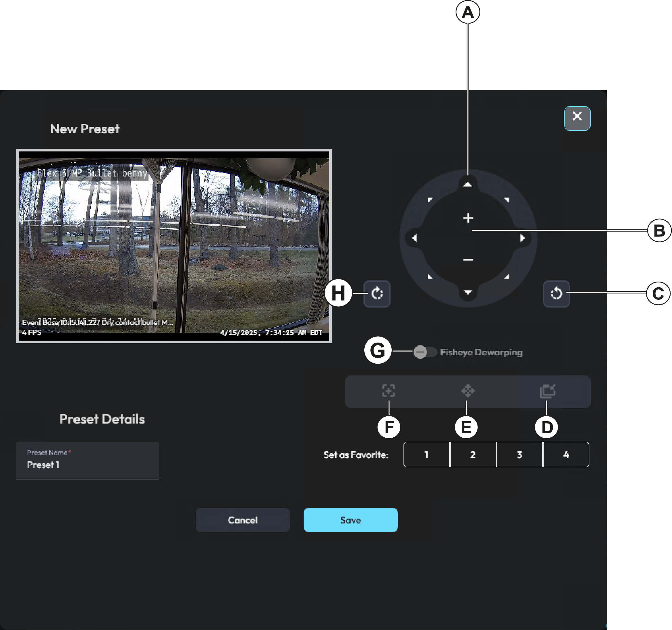Select the capture position icon
This screenshot has height=630, width=672.
tap(389, 392)
